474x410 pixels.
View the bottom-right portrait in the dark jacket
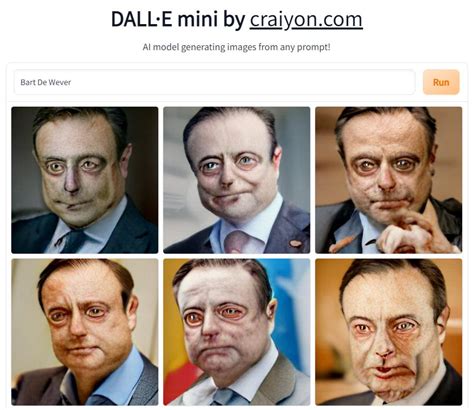pyautogui.click(x=389, y=332)
